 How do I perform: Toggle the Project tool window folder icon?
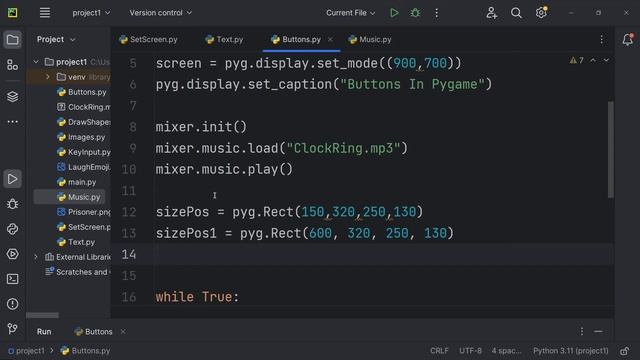(x=12, y=40)
